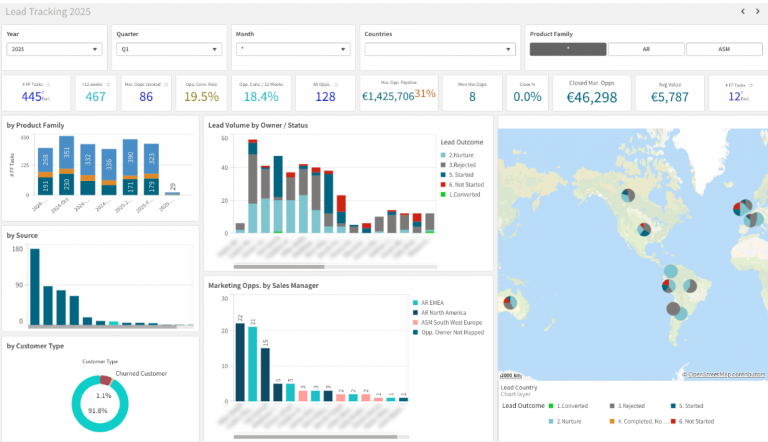Click the €46,298 Closed Mar. Opps value
This screenshot has width=768, height=442.
point(592,98)
